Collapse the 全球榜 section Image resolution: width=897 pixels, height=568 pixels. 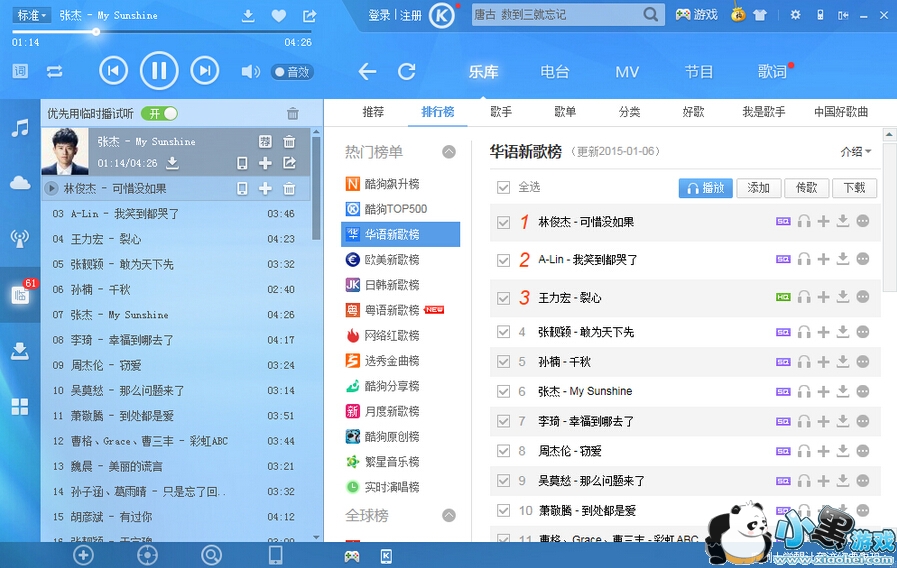click(449, 515)
